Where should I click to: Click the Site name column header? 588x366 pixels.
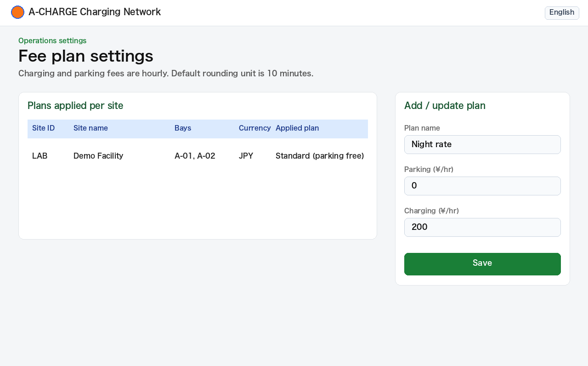[x=90, y=128]
